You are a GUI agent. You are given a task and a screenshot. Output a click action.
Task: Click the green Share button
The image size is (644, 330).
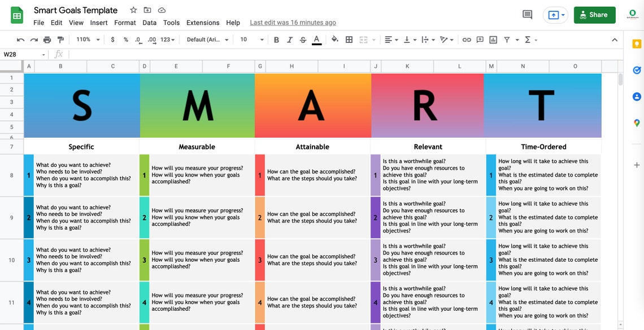594,15
